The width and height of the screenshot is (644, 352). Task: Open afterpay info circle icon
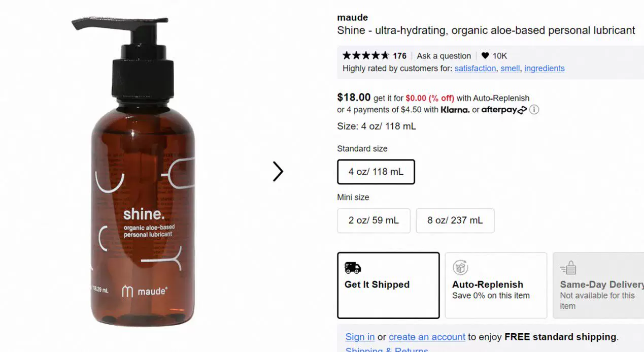(x=534, y=110)
